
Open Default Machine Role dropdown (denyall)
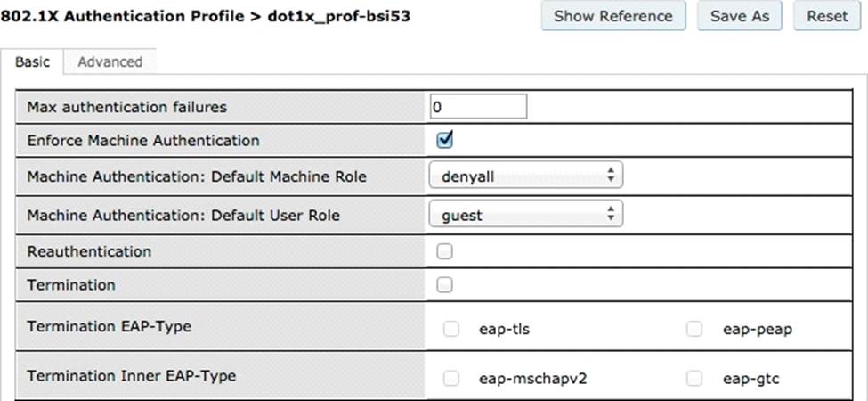coord(524,176)
